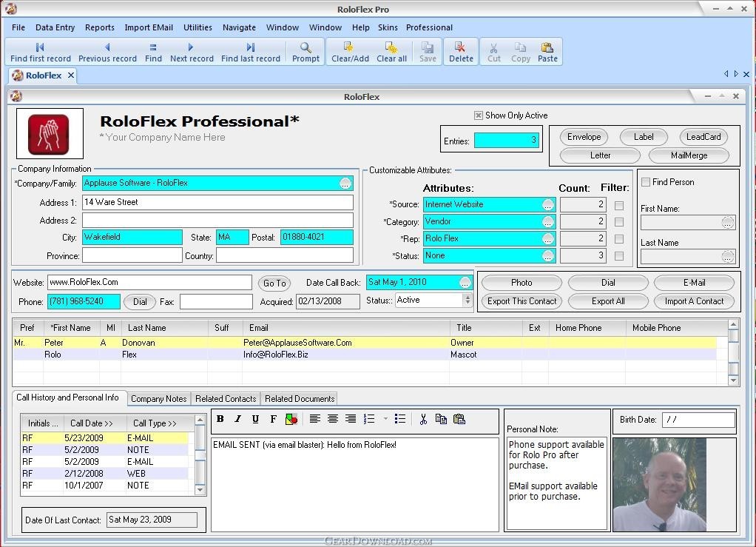Open the Utilities menu
This screenshot has width=756, height=547.
point(198,27)
